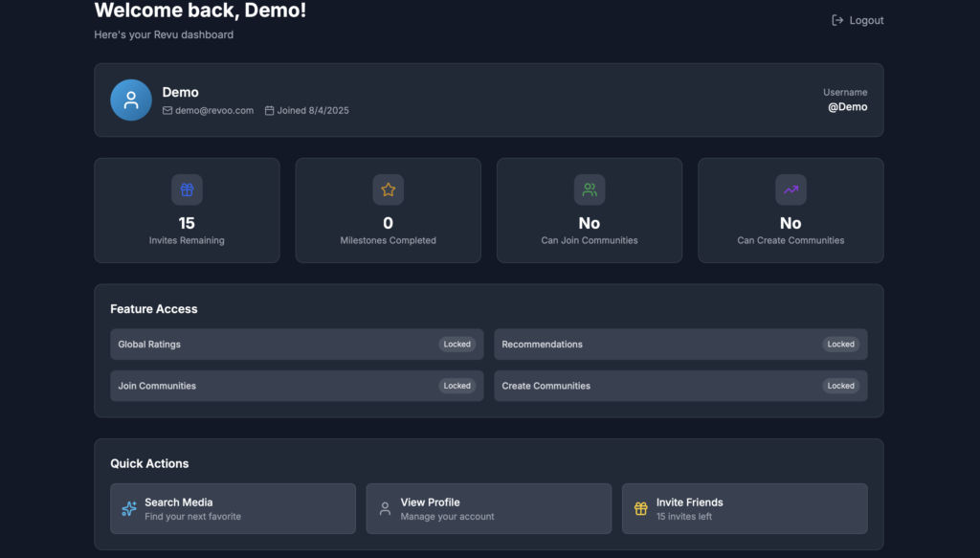Click the Locked badge on Create Communities
The height and width of the screenshot is (558, 980).
(840, 386)
